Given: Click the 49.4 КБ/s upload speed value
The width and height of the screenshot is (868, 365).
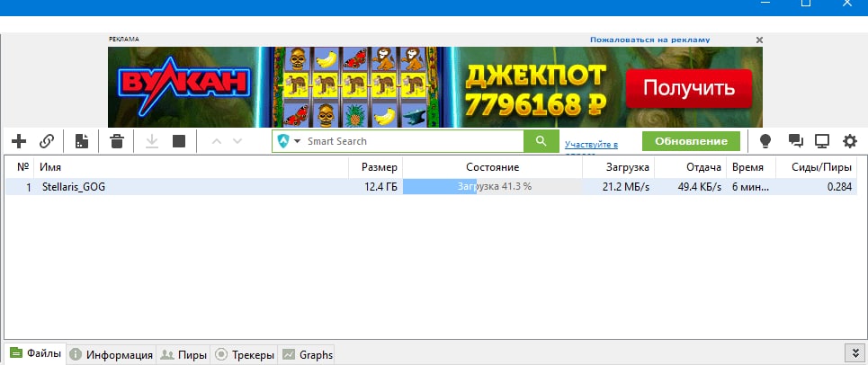Looking at the screenshot, I should pos(699,187).
